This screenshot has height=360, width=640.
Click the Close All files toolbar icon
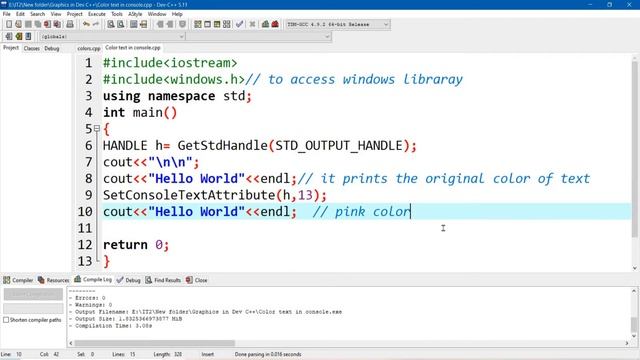click(57, 24)
